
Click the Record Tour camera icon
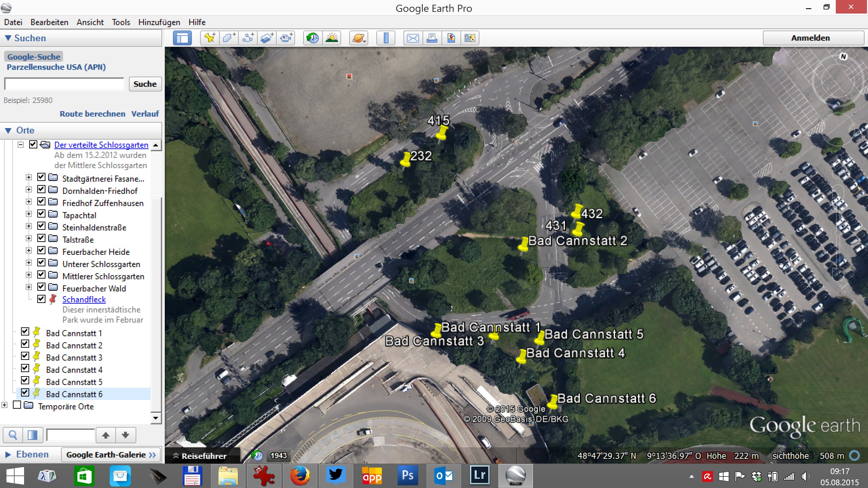point(286,38)
